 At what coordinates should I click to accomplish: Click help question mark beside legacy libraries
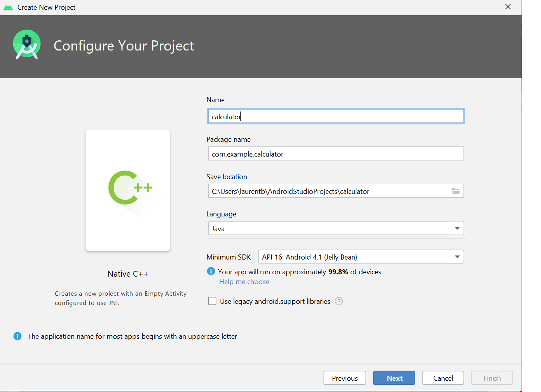(339, 301)
